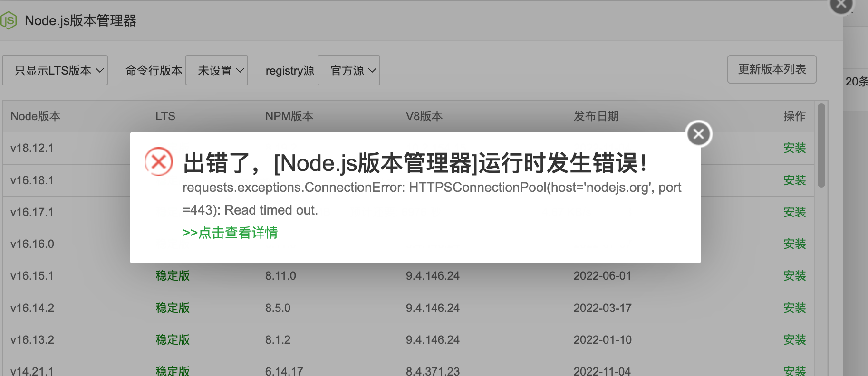Click the 'registry源' label
This screenshot has width=868, height=376.
pyautogui.click(x=289, y=71)
